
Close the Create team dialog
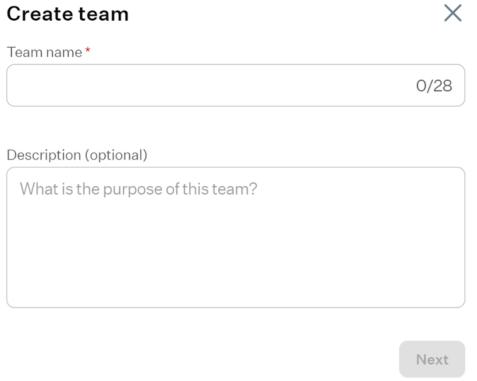pos(453,13)
